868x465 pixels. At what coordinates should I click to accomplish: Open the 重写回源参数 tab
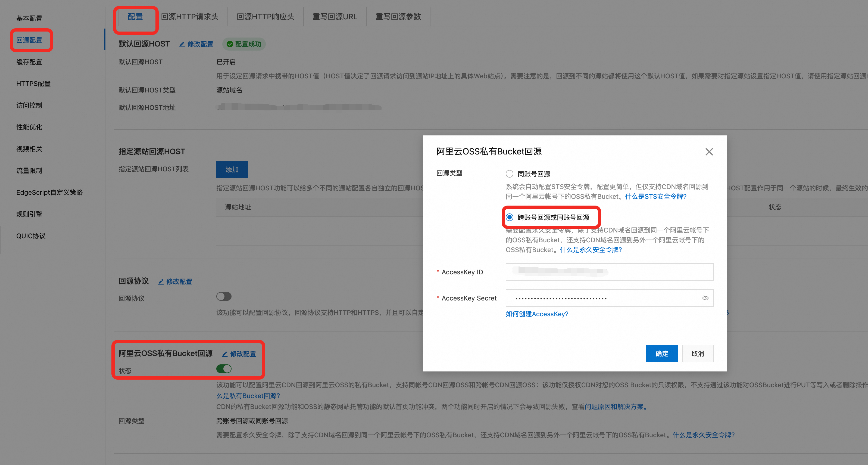pos(398,17)
